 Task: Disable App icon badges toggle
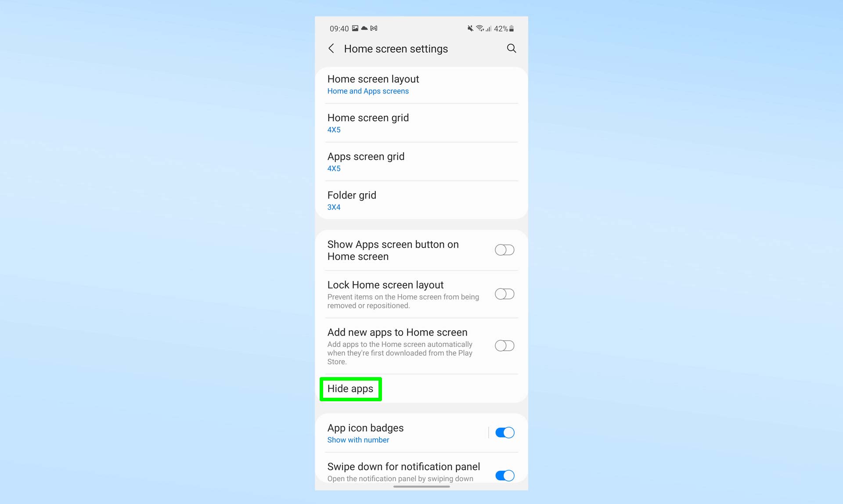pyautogui.click(x=504, y=432)
